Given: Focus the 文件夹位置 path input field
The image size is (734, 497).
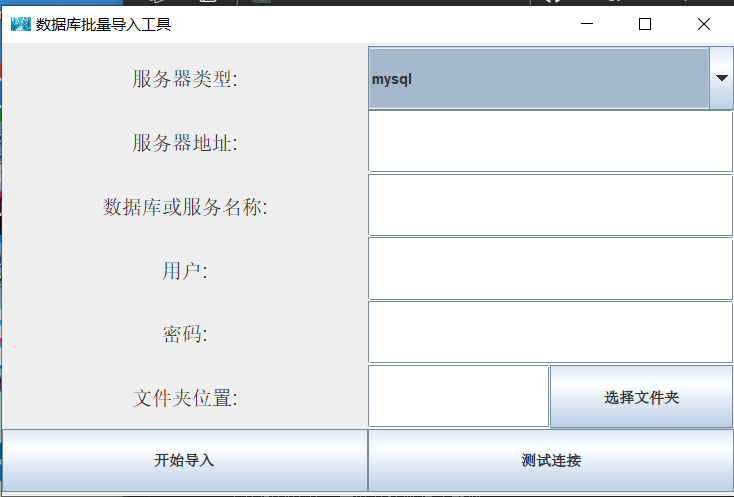Looking at the screenshot, I should 459,396.
